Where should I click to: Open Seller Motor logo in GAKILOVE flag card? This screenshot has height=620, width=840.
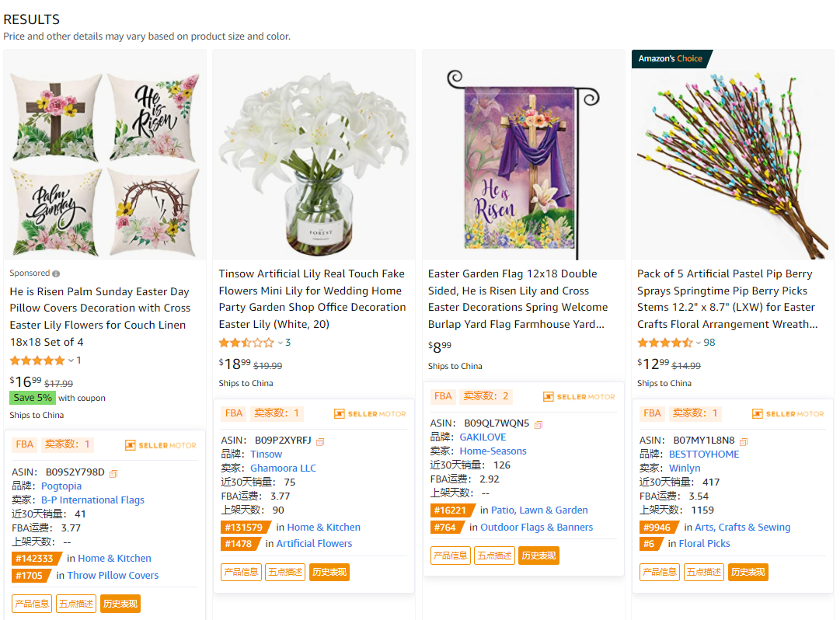579,397
